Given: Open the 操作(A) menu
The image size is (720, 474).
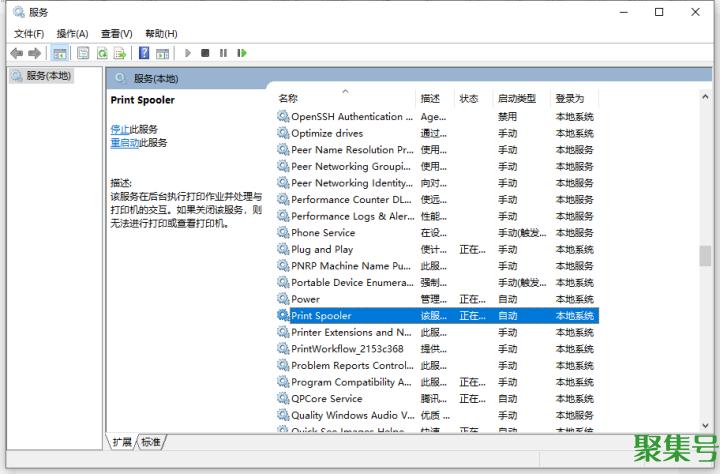Looking at the screenshot, I should pyautogui.click(x=72, y=33).
